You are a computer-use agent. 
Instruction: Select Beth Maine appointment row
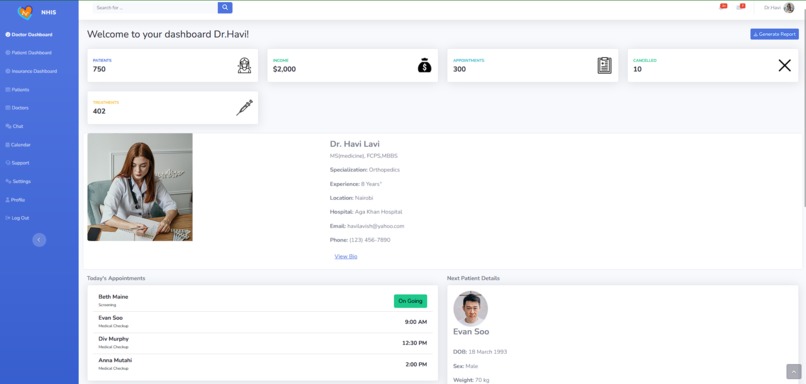(262, 301)
